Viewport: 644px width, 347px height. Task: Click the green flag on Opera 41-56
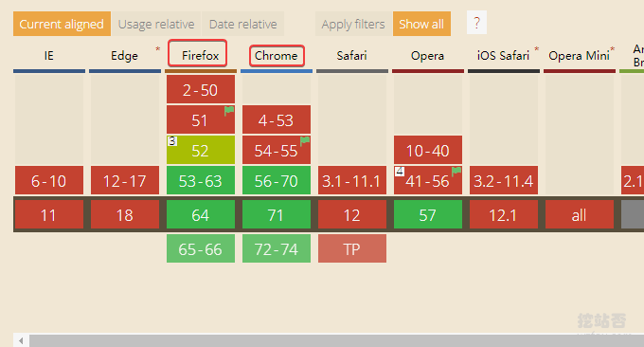[x=456, y=172]
